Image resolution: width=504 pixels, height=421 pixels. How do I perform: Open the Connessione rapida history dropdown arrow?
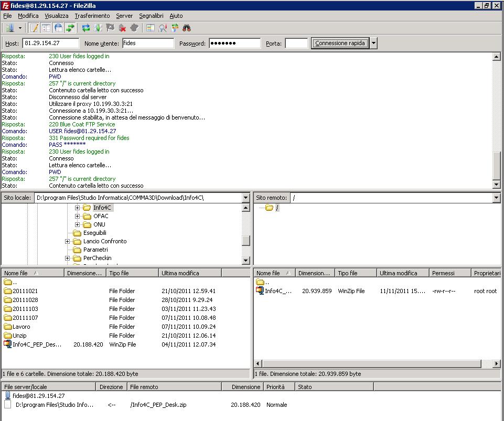tap(374, 44)
